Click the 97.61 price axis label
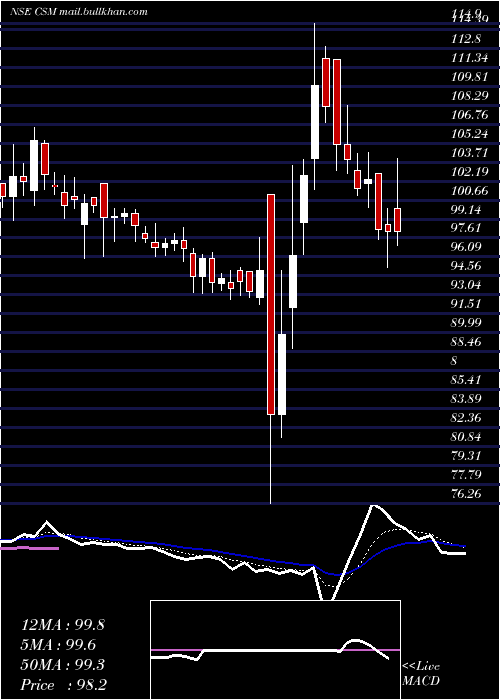 [x=466, y=228]
